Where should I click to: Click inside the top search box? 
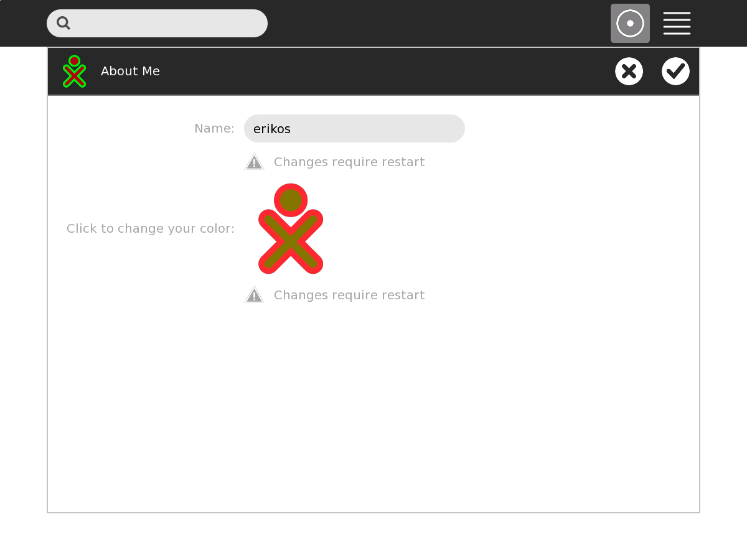(x=168, y=24)
